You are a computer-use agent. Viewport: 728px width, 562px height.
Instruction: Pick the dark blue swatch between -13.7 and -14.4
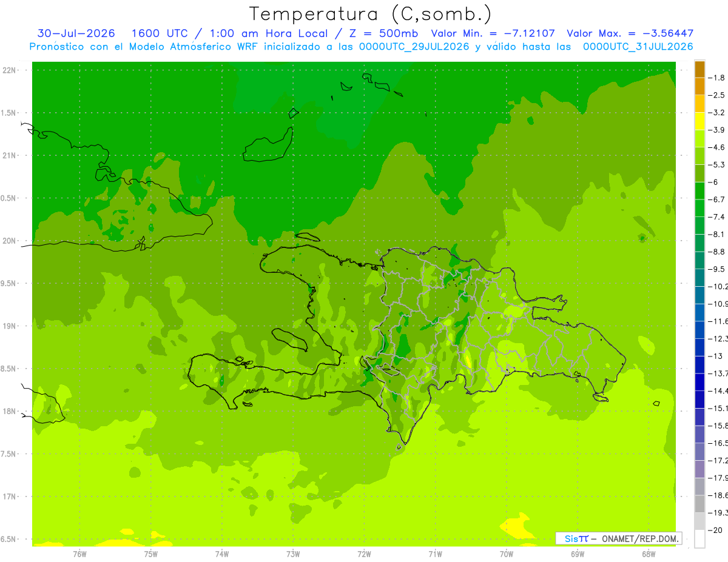(700, 383)
